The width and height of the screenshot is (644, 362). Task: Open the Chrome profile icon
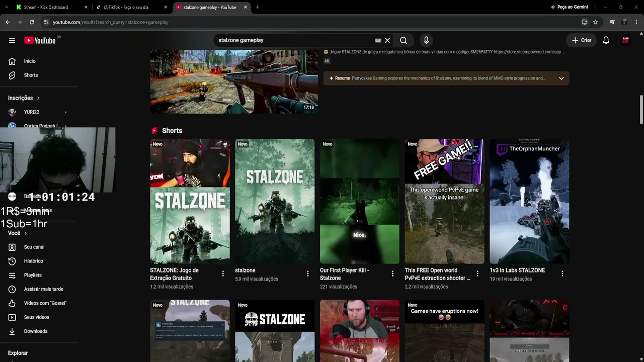(x=624, y=22)
